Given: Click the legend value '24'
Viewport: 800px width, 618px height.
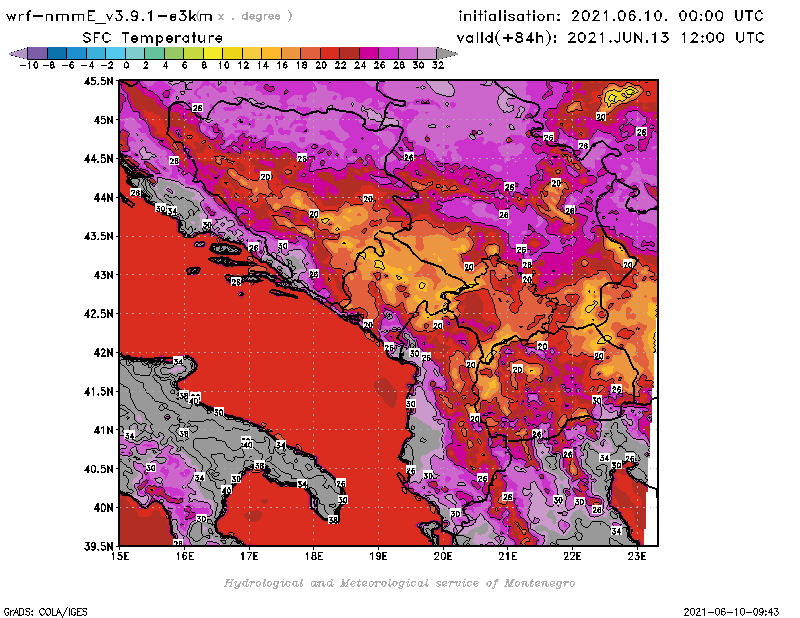Looking at the screenshot, I should (x=360, y=65).
